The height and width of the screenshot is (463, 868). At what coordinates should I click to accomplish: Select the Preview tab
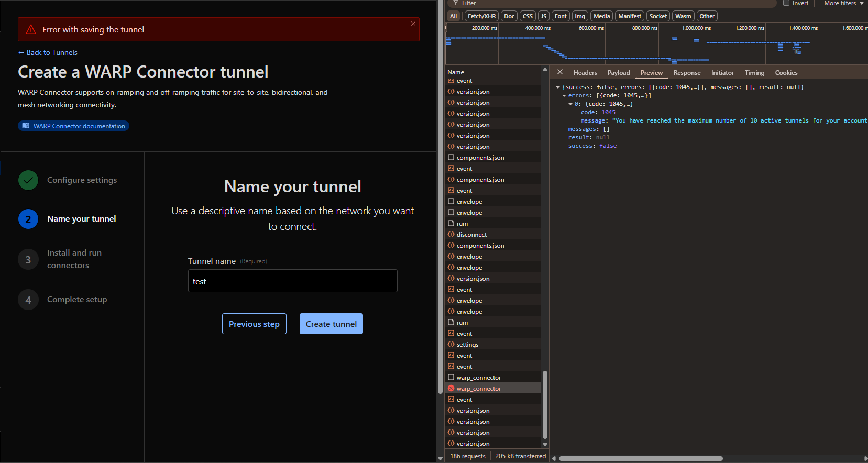click(652, 73)
